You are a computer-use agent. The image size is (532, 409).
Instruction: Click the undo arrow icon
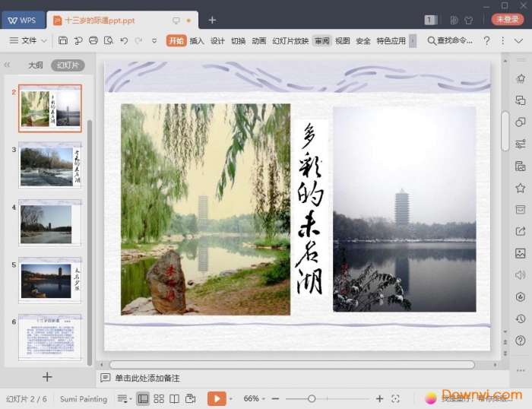pos(123,40)
